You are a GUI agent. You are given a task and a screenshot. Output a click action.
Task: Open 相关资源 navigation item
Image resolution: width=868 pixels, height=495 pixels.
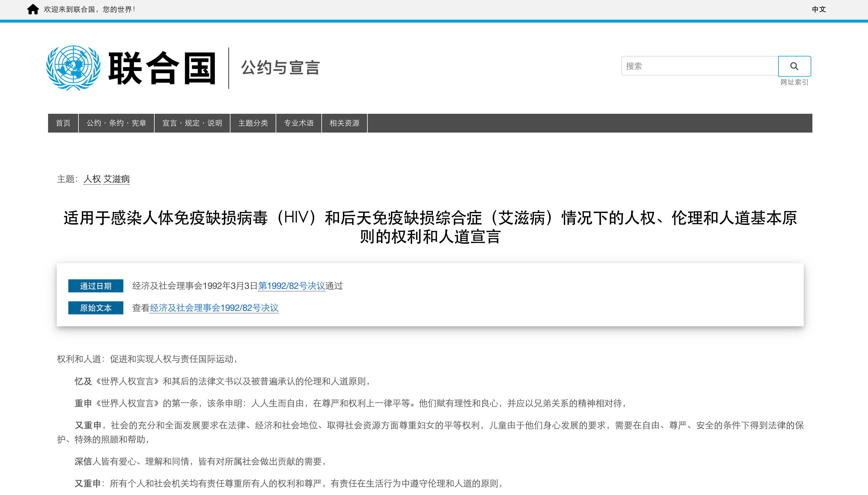tap(344, 123)
